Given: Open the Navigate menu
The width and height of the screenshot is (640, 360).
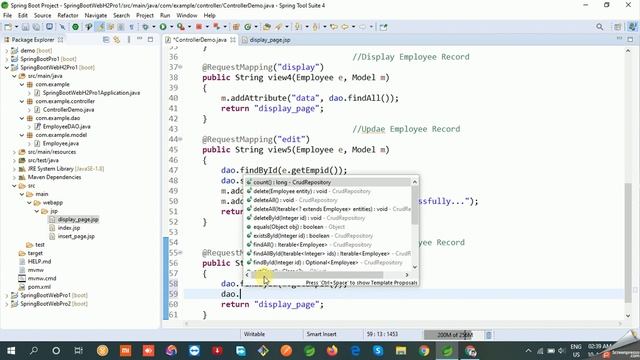Looking at the screenshot, I should (x=96, y=15).
